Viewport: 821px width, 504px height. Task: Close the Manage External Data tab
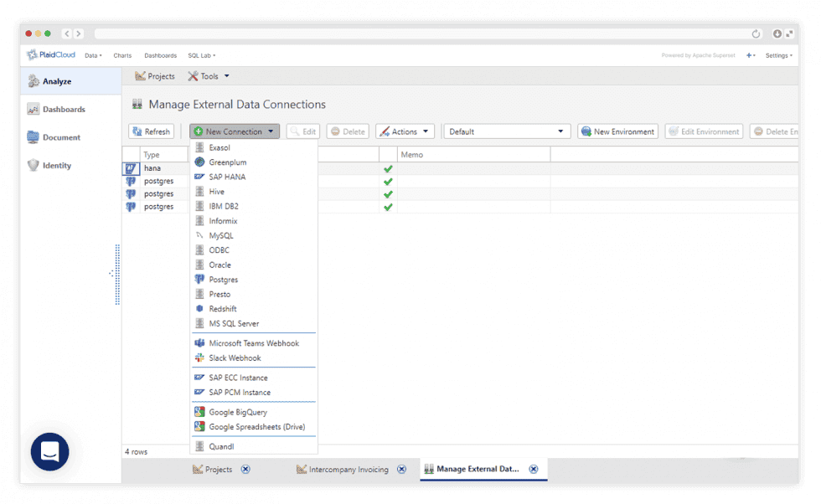(534, 470)
